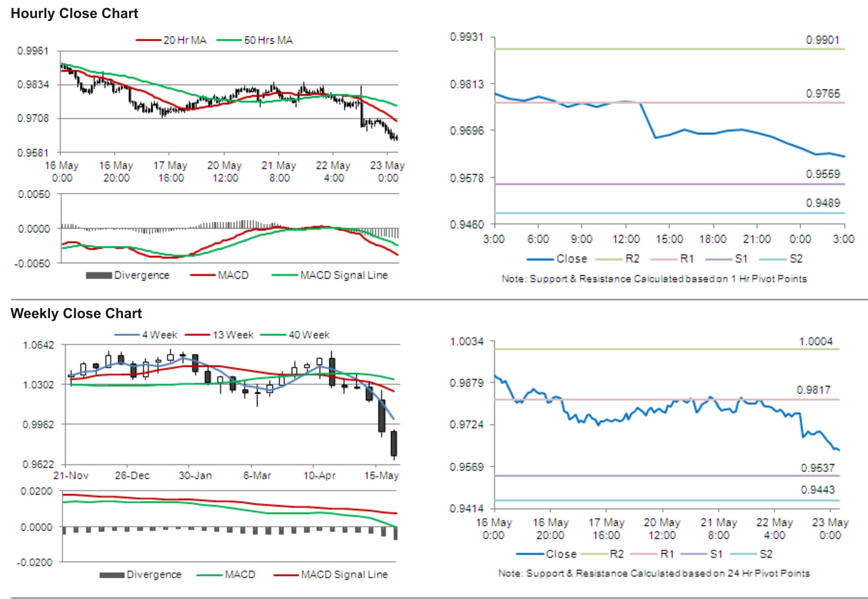Click the 30-Jan date label
Viewport: 868px width, 599px height.
pos(195,476)
